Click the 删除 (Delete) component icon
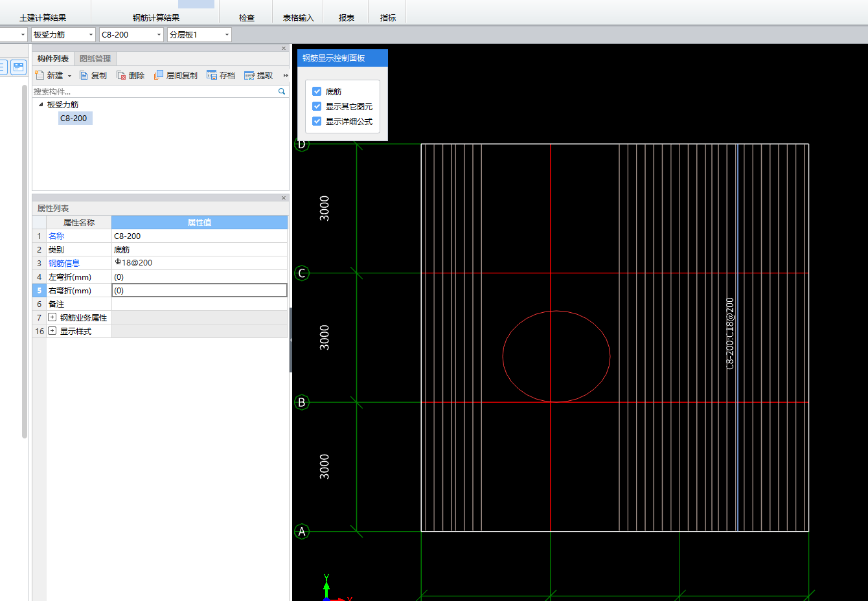The width and height of the screenshot is (868, 601). coord(121,75)
